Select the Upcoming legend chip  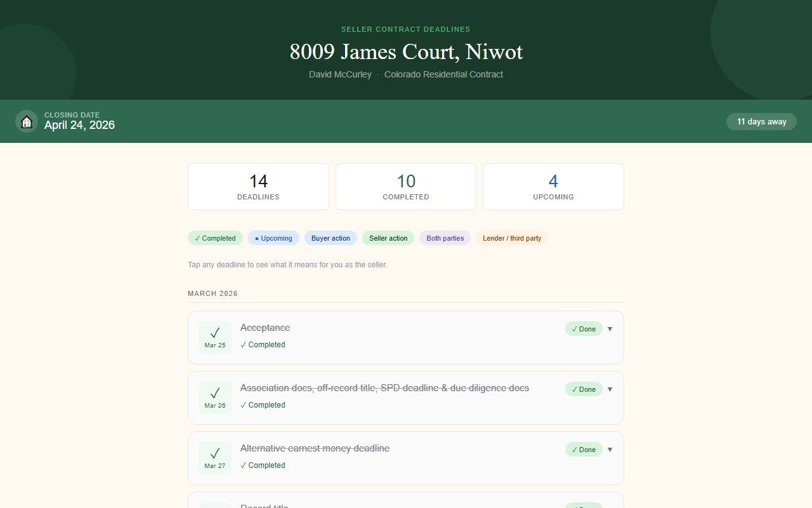click(273, 238)
